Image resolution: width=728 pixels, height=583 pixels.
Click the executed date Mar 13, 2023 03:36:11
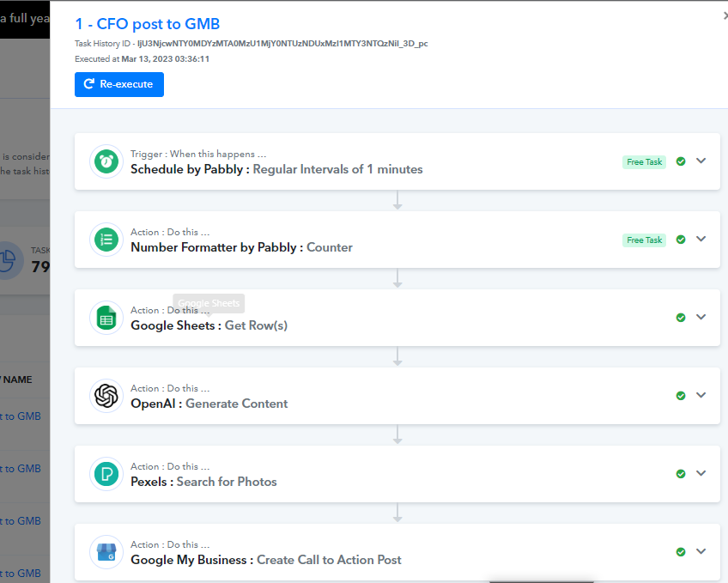point(166,59)
